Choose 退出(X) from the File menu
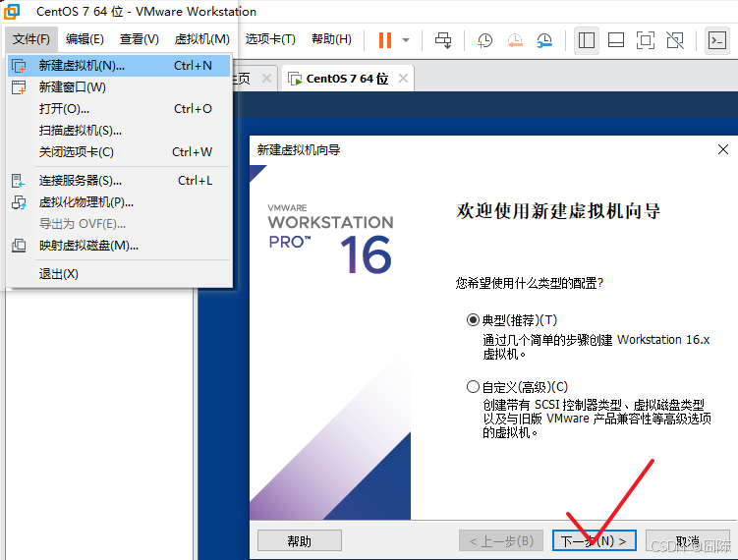 click(119, 274)
